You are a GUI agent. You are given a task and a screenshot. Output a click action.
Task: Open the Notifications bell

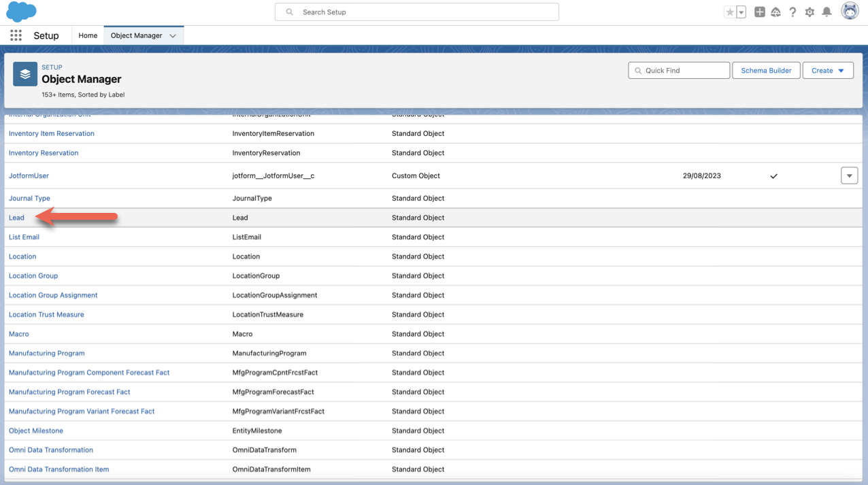(x=827, y=12)
